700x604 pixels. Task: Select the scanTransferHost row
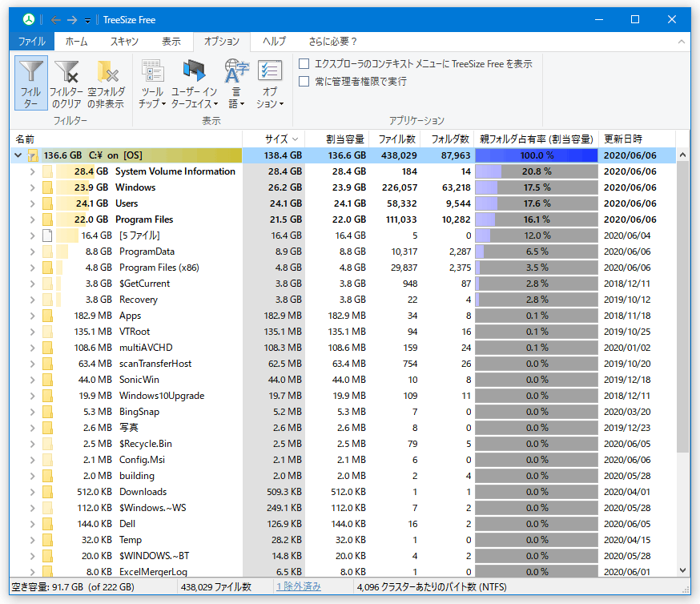(x=342, y=364)
